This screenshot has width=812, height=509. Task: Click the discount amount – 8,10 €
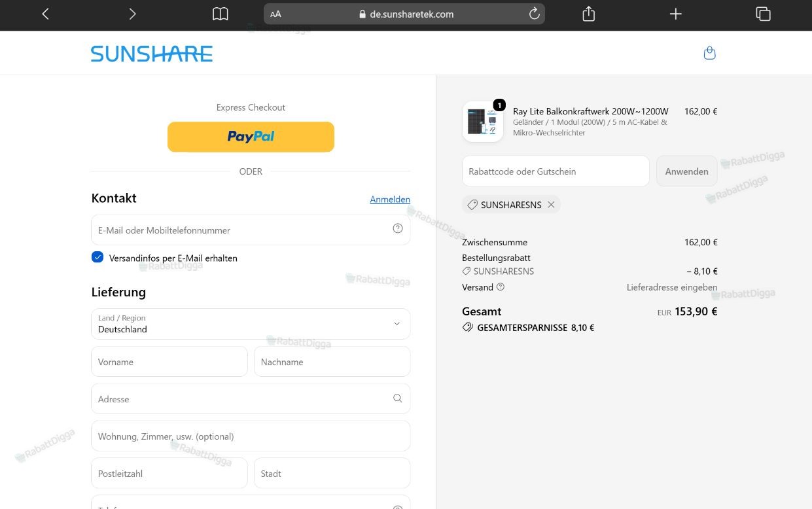(x=702, y=271)
